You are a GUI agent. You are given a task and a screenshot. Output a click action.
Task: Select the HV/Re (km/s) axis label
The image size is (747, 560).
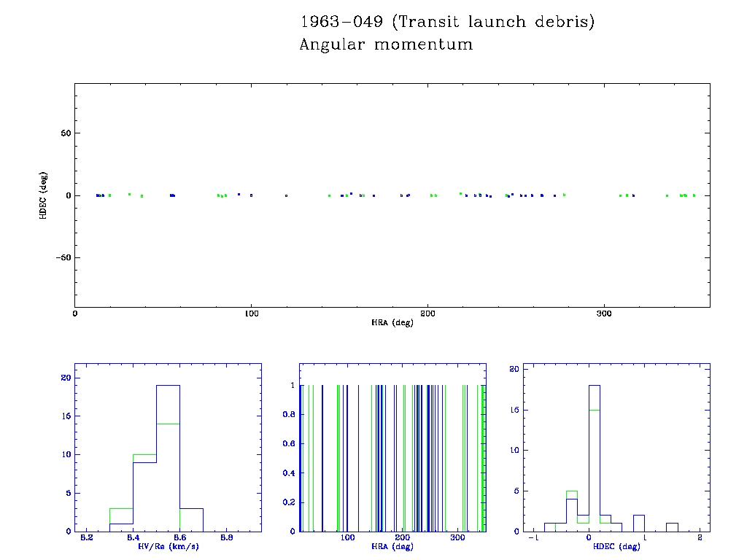click(x=168, y=546)
